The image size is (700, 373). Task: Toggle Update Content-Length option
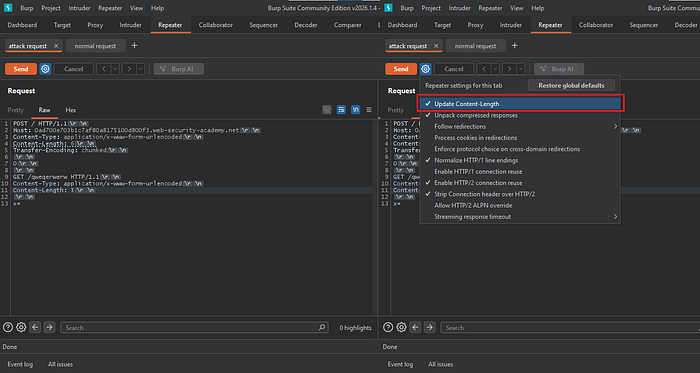[x=520, y=104]
